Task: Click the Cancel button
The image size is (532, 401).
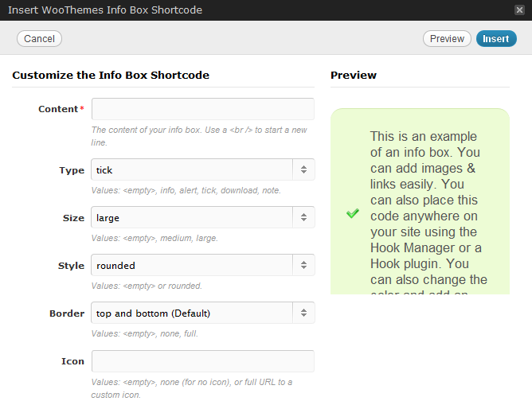Action: 39,39
